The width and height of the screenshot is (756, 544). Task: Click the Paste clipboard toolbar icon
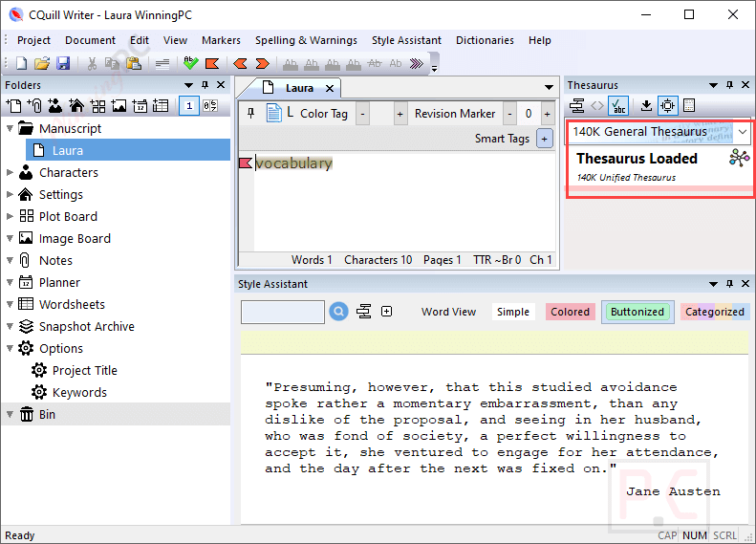click(134, 63)
